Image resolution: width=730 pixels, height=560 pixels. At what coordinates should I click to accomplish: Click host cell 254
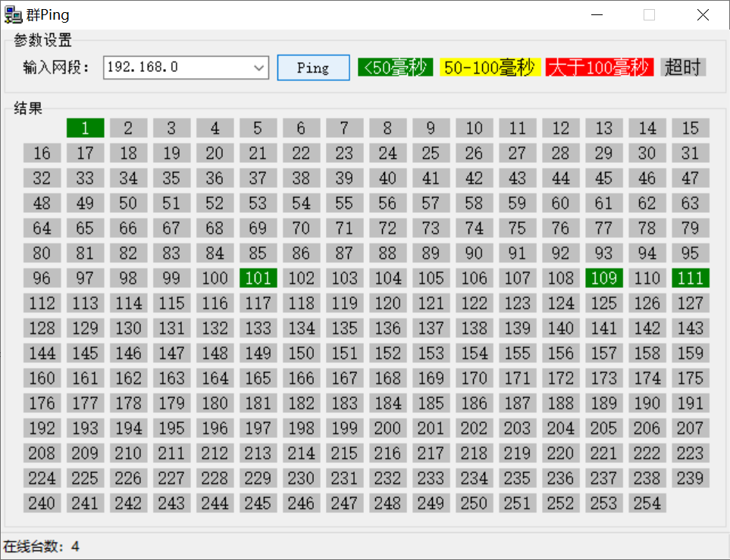[x=647, y=503]
